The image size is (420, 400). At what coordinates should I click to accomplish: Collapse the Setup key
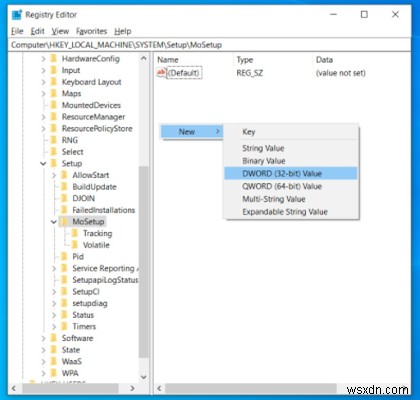[x=43, y=164]
